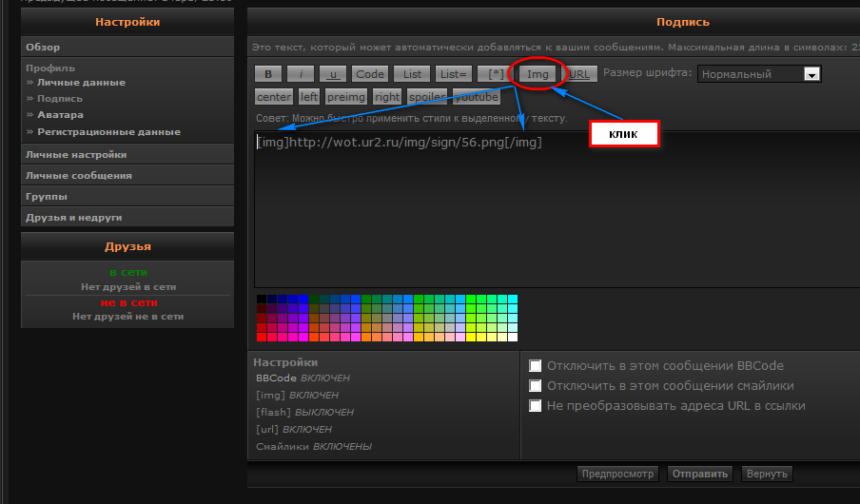Click the [flash] ВЫКЛЮЧЕН status text
This screenshot has width=860, height=504.
[305, 412]
